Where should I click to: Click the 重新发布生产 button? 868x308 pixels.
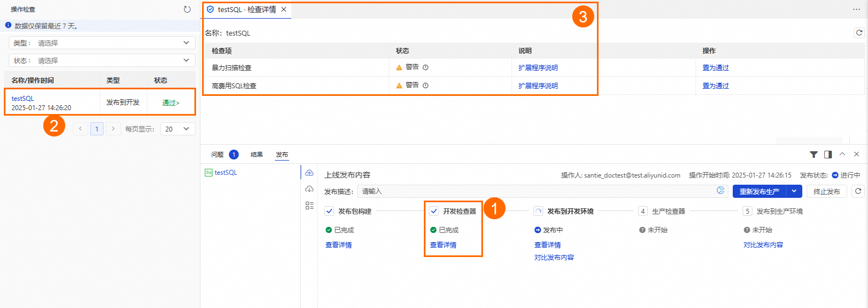760,191
